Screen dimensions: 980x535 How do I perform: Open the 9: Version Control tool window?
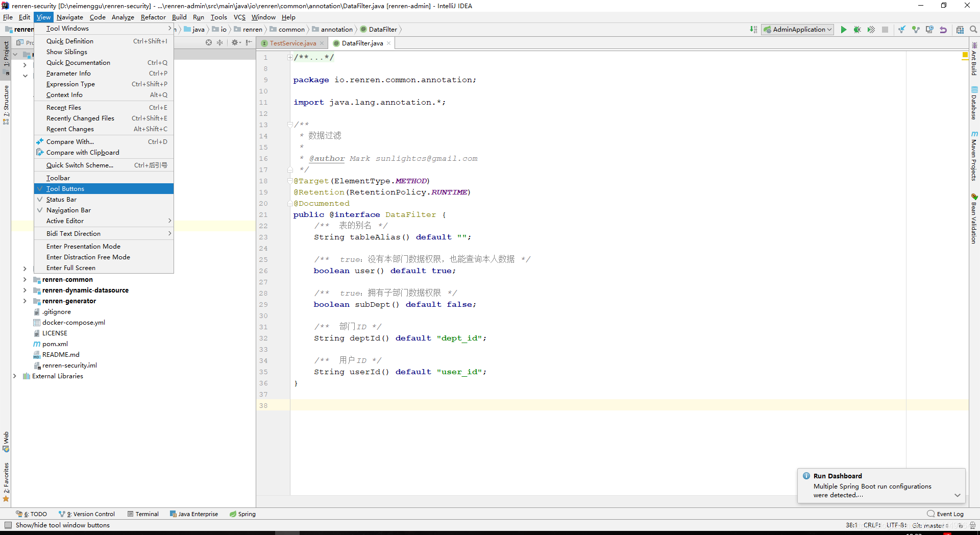87,514
